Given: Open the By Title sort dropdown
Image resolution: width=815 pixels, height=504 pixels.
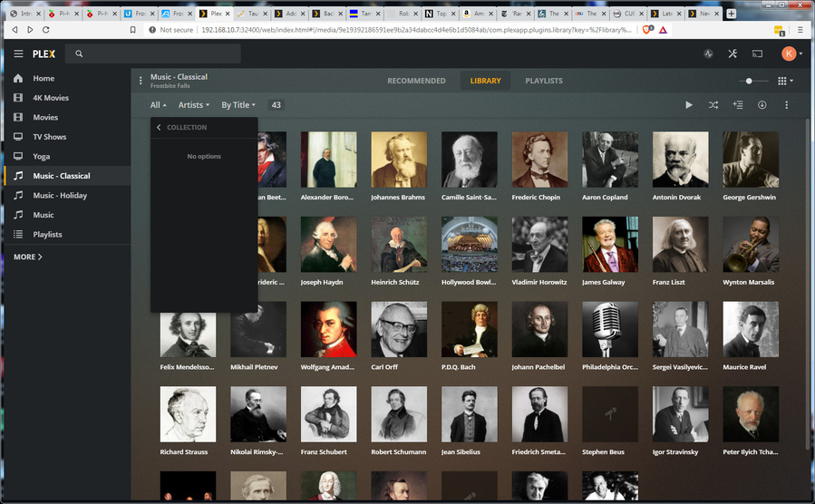Looking at the screenshot, I should point(238,105).
